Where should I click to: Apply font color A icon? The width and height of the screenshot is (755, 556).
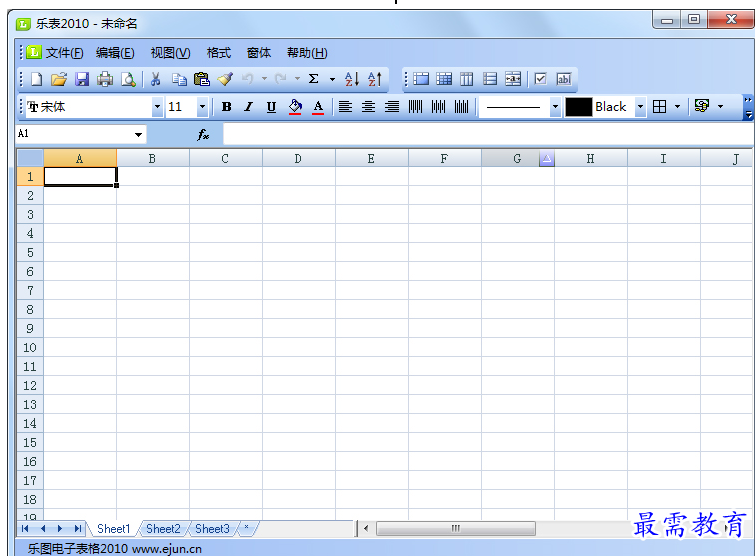[x=318, y=107]
